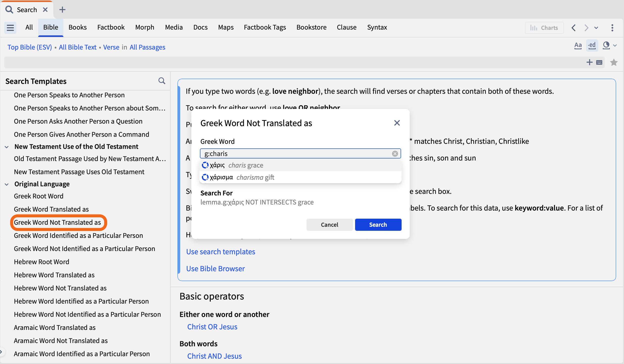Select χάρισμα charisma gift suggestion
Image resolution: width=624 pixels, height=364 pixels.
coord(301,177)
